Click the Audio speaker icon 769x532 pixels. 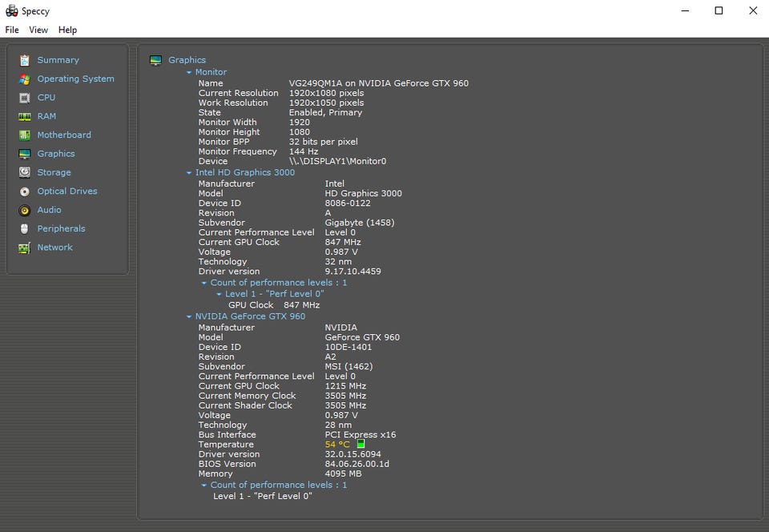[x=25, y=210]
